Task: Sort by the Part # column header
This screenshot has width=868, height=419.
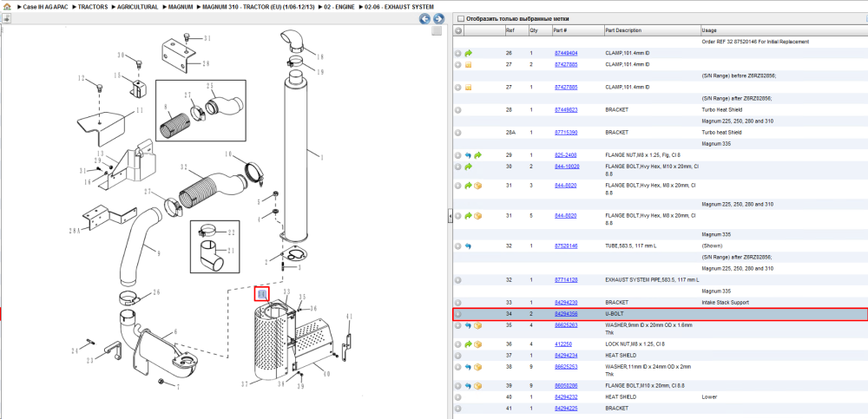Action: [x=577, y=30]
